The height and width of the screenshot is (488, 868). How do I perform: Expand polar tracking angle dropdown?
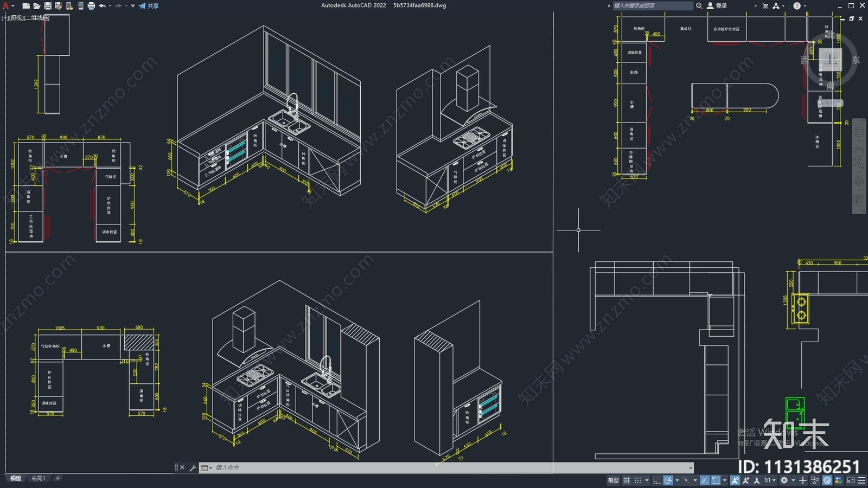677,480
